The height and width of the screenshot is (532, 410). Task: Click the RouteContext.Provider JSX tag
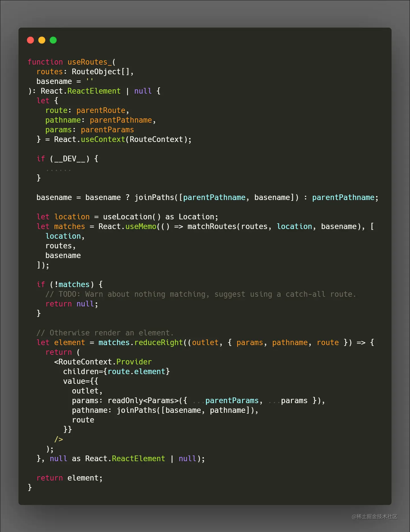point(103,362)
